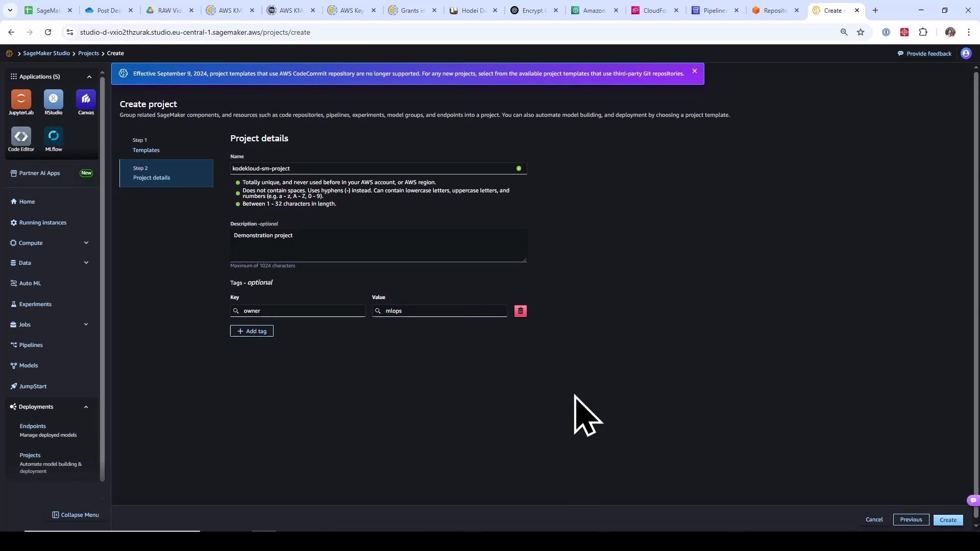Click the browser address bar URL
The image size is (980, 551).
click(195, 32)
